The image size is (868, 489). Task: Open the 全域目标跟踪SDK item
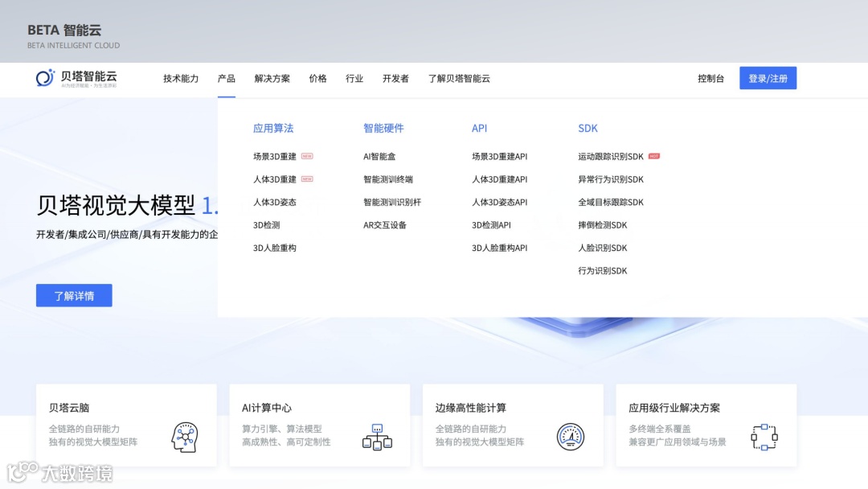tap(611, 202)
